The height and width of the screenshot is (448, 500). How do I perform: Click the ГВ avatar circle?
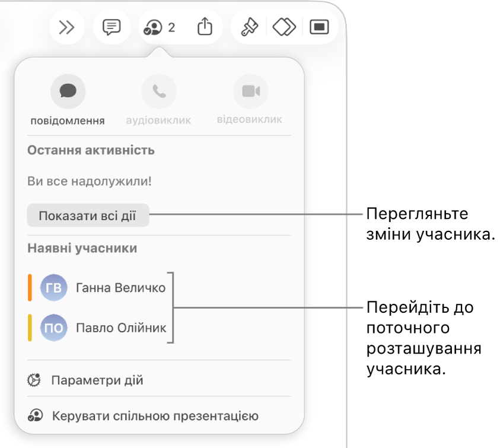coord(53,288)
